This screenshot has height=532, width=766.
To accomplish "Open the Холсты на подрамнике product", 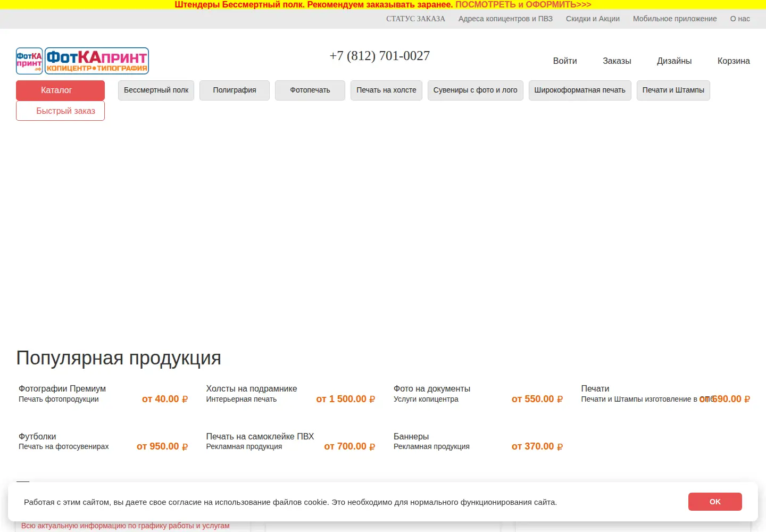I will tap(252, 389).
